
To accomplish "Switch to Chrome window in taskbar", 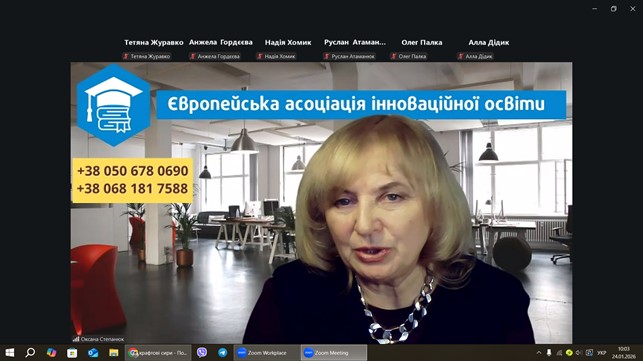I will point(158,353).
